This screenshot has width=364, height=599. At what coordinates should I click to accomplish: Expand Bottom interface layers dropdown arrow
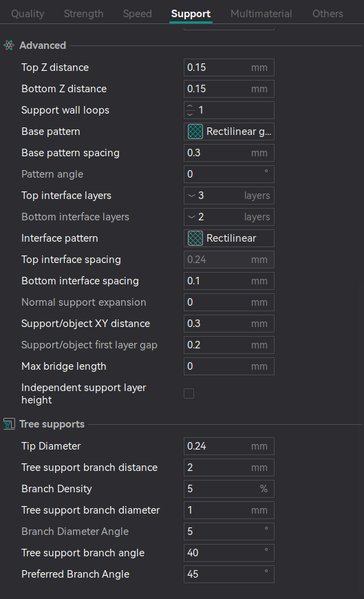pyautogui.click(x=191, y=217)
